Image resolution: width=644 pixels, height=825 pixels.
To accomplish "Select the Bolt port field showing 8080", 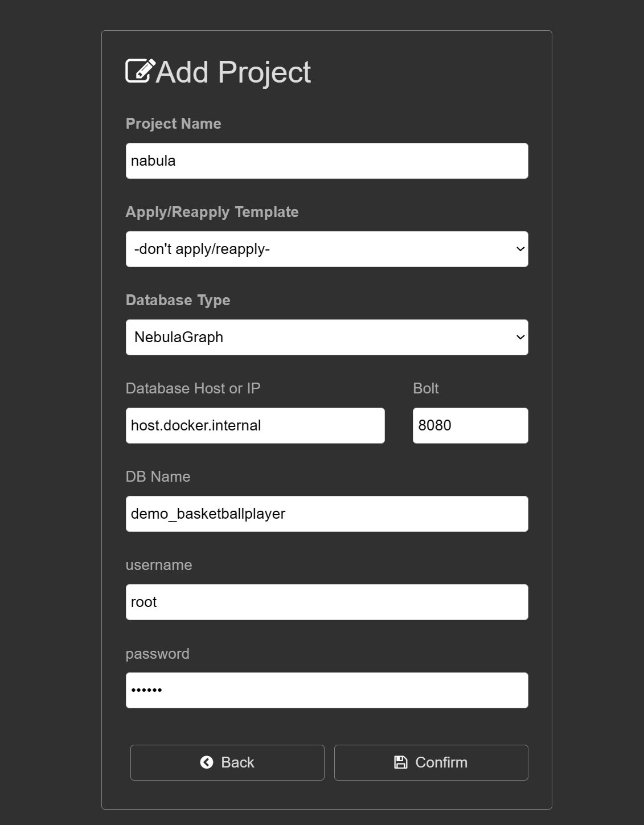I will (x=470, y=425).
